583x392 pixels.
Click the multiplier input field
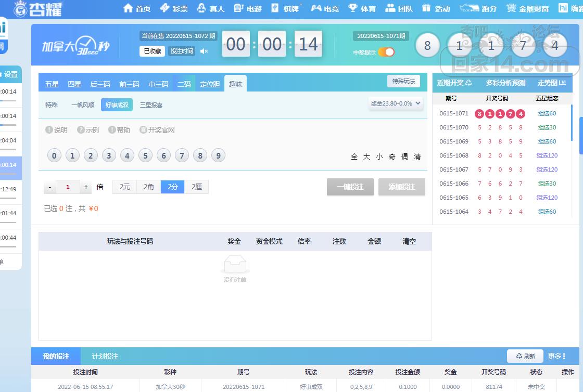tap(68, 187)
